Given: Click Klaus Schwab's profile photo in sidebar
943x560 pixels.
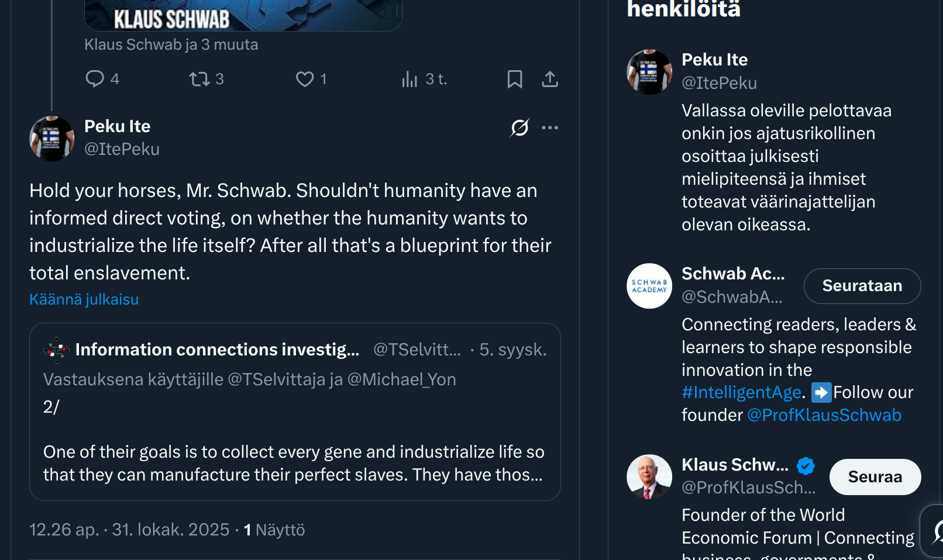Looking at the screenshot, I should (x=649, y=477).
